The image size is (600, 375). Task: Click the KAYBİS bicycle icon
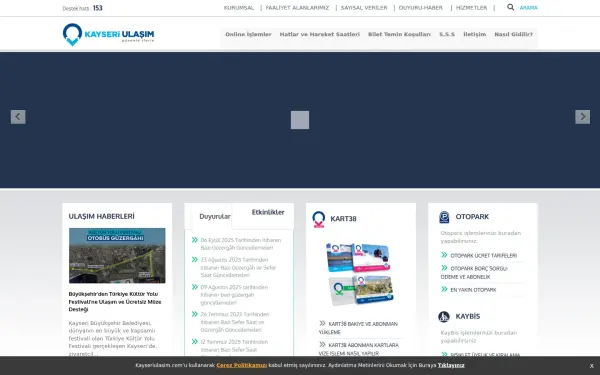[444, 317]
